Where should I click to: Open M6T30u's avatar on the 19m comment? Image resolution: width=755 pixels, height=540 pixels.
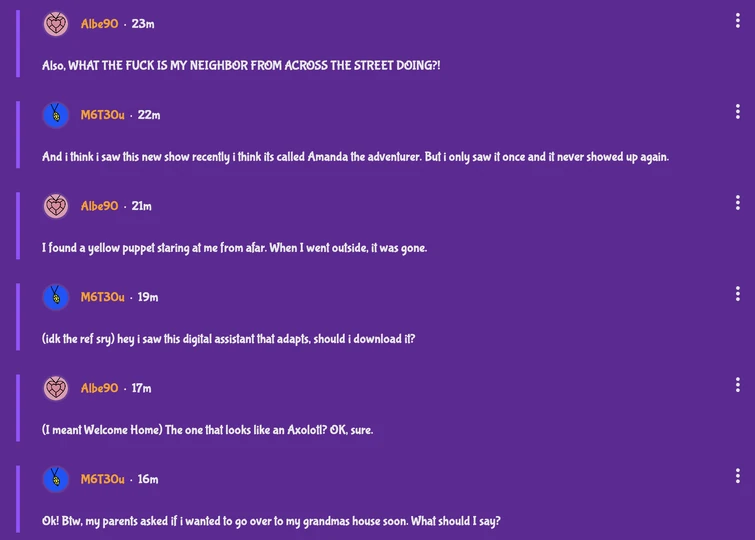point(56,297)
